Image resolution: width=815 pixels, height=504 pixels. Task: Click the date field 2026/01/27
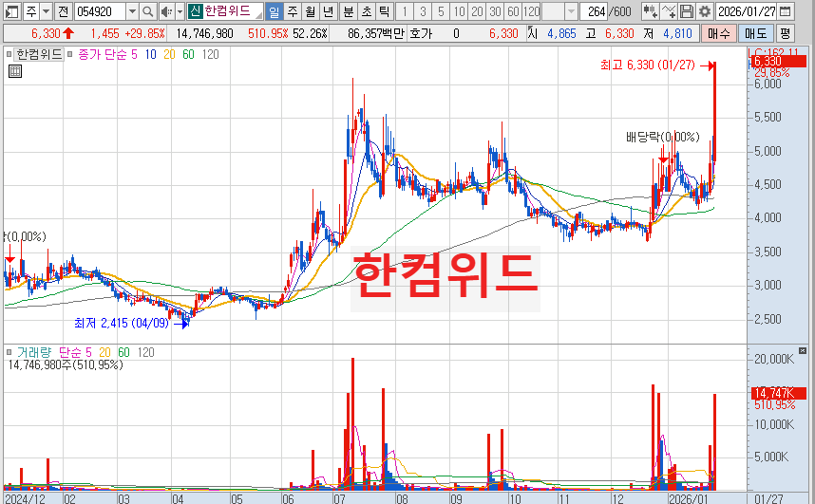747,10
